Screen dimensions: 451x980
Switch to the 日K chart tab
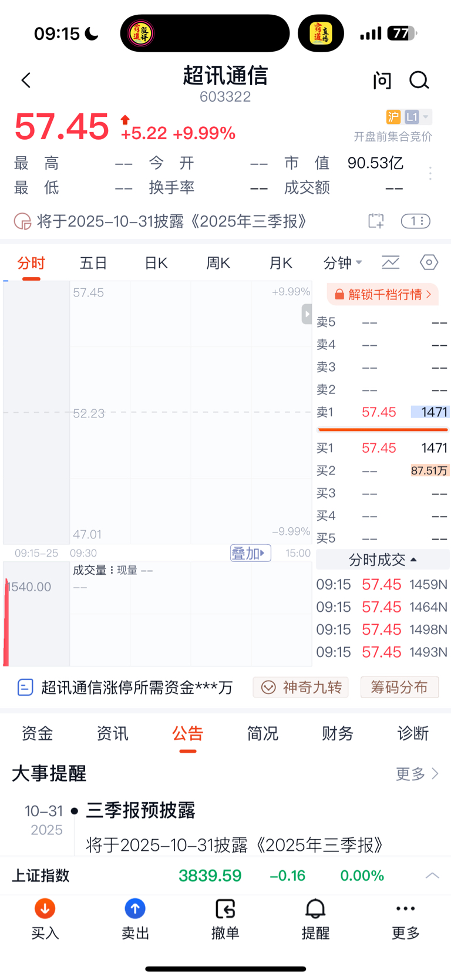click(156, 263)
